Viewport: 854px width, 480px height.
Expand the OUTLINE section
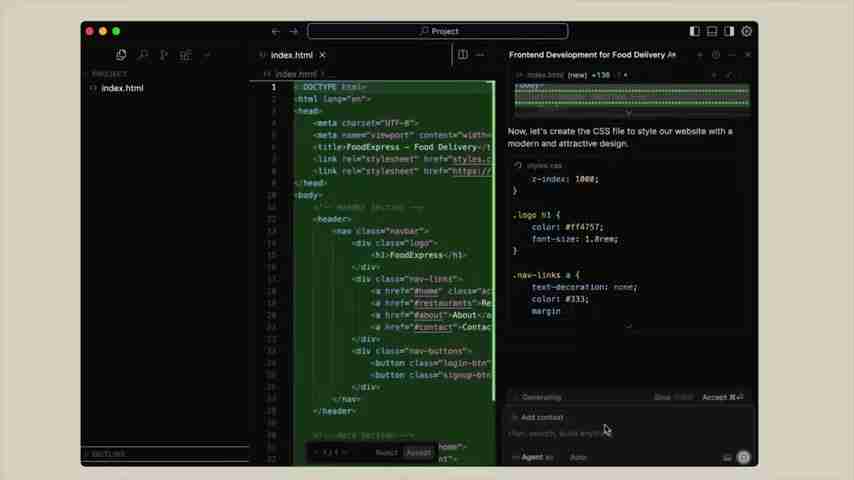108,454
